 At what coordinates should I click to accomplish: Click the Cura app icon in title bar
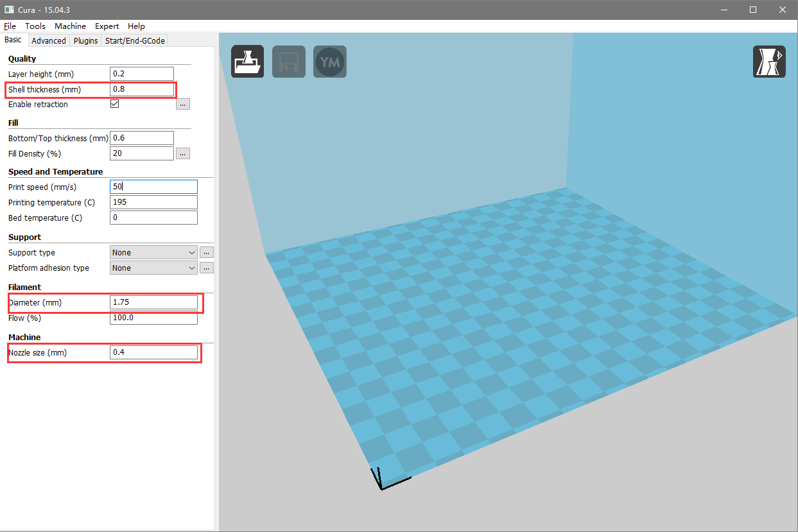[9, 10]
